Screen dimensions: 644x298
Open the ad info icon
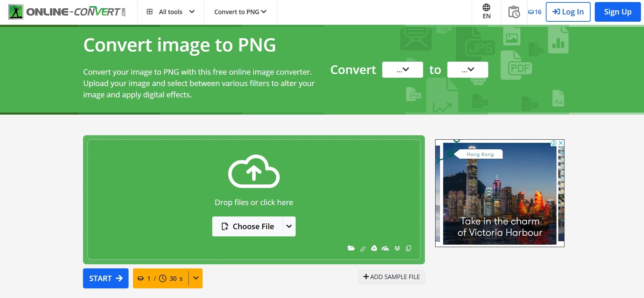click(x=554, y=143)
